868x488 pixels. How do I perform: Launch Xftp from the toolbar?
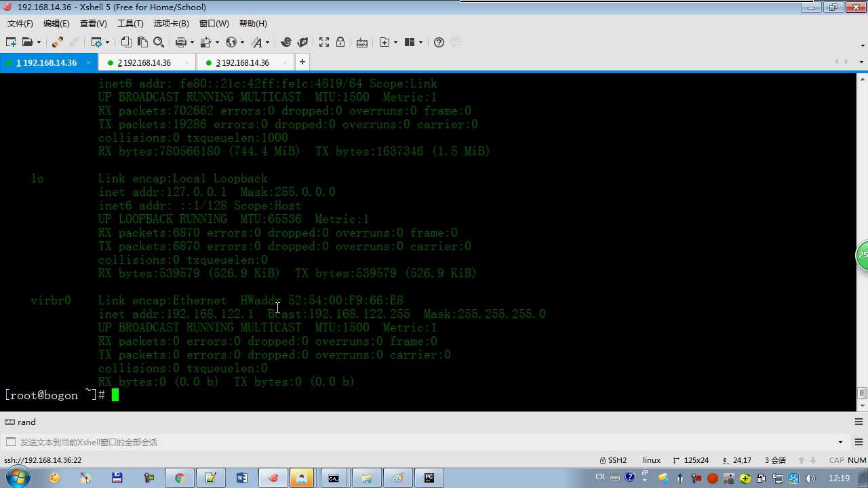[x=286, y=42]
